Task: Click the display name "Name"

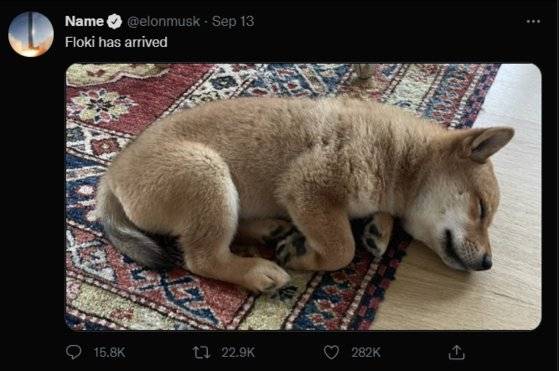Action: coord(84,21)
